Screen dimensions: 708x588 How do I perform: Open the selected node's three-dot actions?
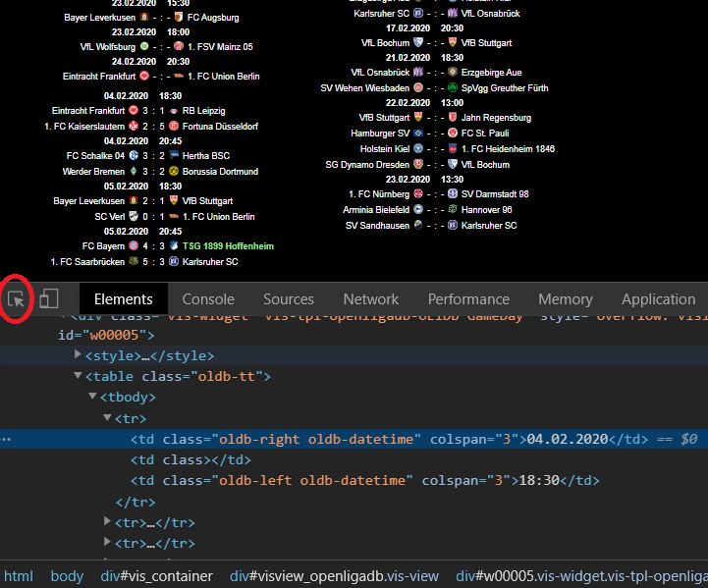tap(6, 439)
